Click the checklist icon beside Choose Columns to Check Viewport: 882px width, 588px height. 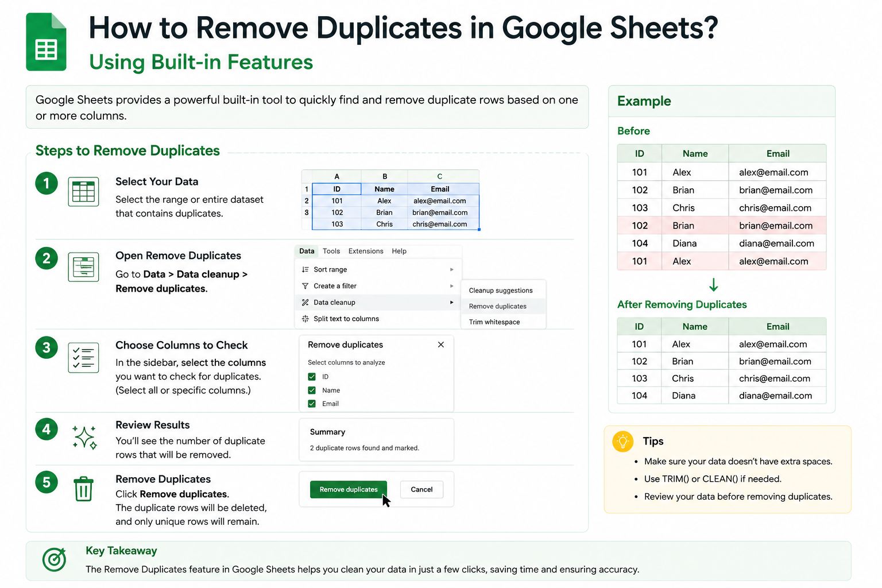(83, 357)
